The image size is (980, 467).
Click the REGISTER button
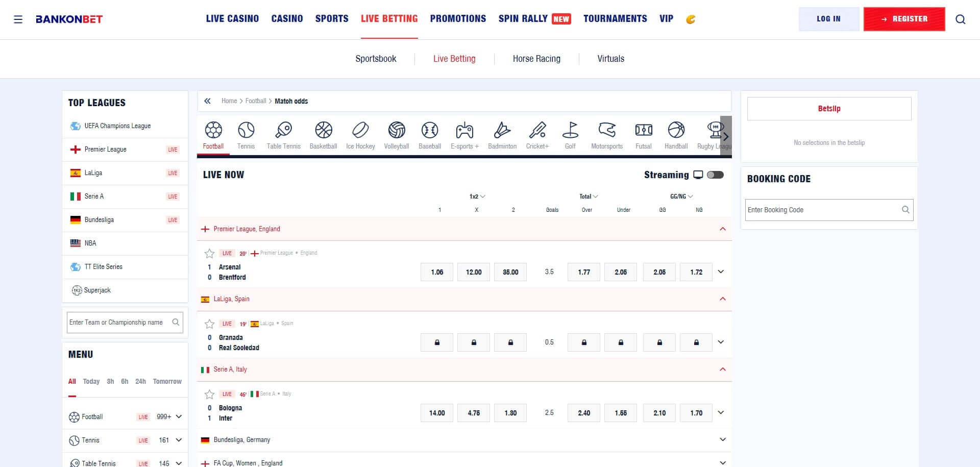pyautogui.click(x=904, y=19)
